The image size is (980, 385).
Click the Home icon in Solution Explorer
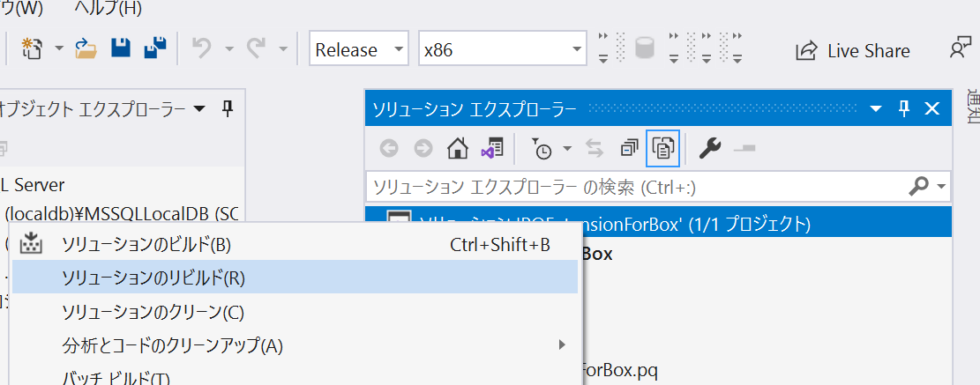tap(458, 149)
